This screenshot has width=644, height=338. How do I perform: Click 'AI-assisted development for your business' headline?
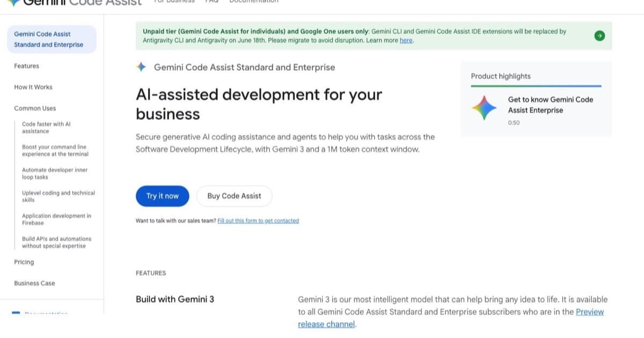[x=259, y=104]
